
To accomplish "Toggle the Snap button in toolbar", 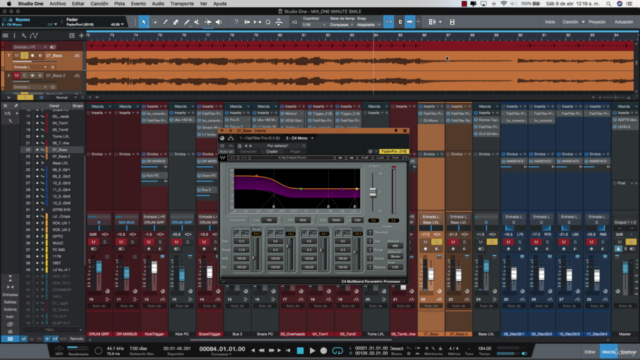I will tap(389, 22).
